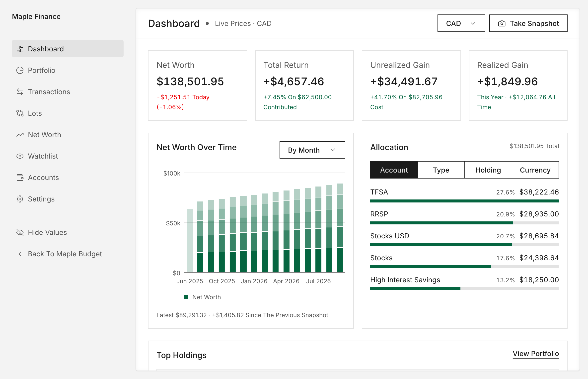Click the Unrealized Gain summary card
The image size is (588, 379).
coord(411,86)
